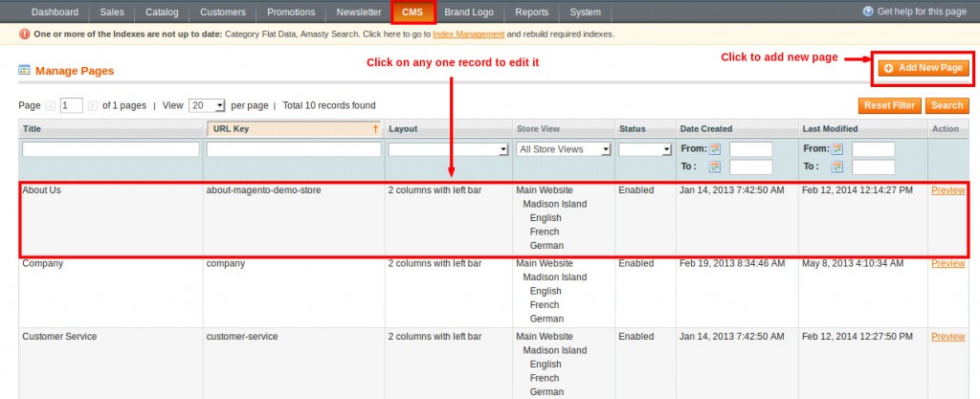
Task: Go to next page arrow icon
Action: click(93, 105)
